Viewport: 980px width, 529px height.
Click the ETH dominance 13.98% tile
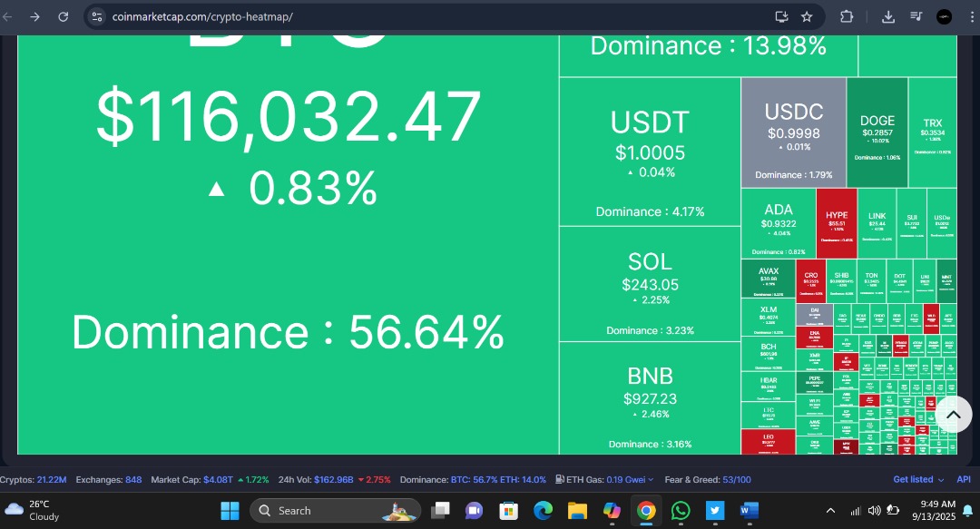(708, 55)
